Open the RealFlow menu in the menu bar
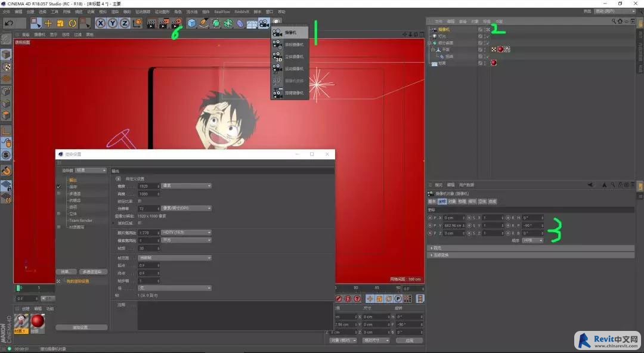 (x=222, y=12)
